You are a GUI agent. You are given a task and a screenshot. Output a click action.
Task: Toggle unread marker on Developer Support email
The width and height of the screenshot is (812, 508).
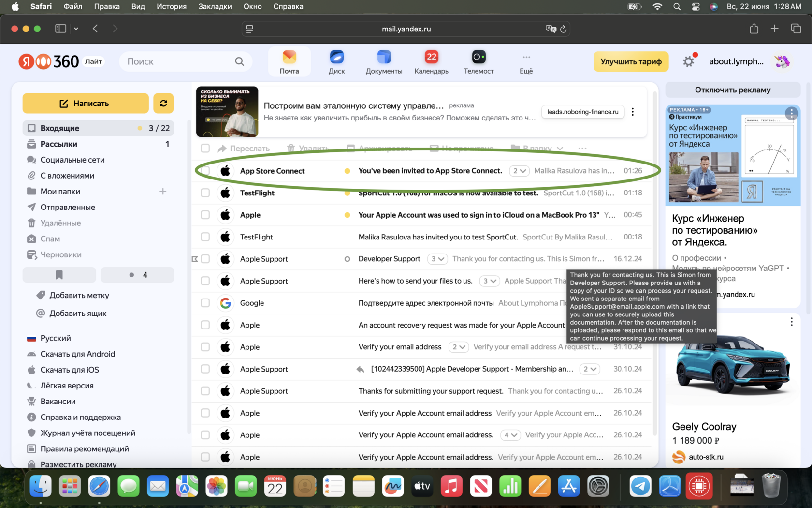[347, 259]
